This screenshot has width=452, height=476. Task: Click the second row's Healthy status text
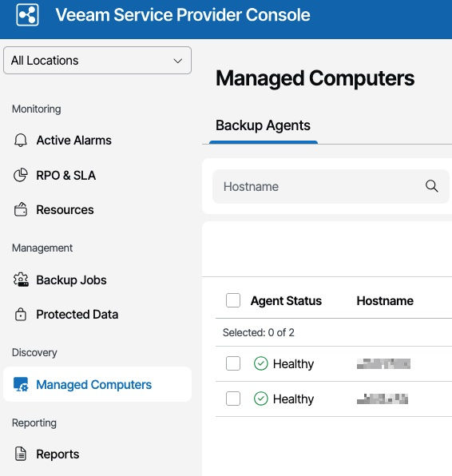[293, 399]
